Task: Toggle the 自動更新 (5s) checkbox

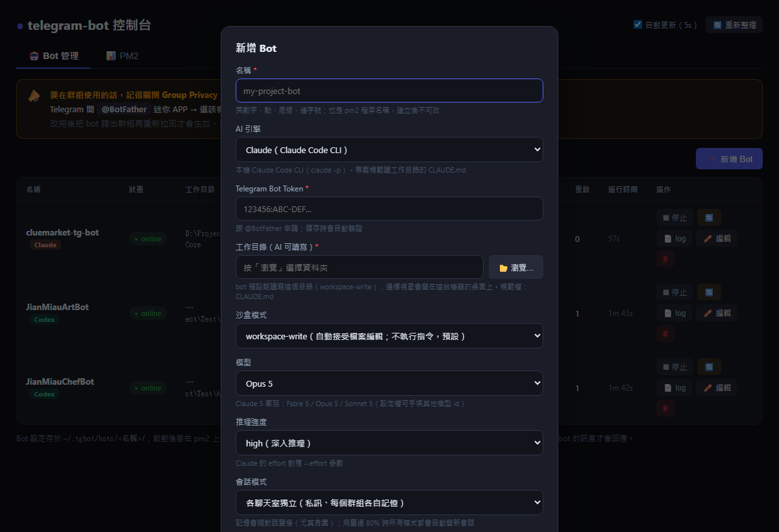Action: [x=637, y=25]
